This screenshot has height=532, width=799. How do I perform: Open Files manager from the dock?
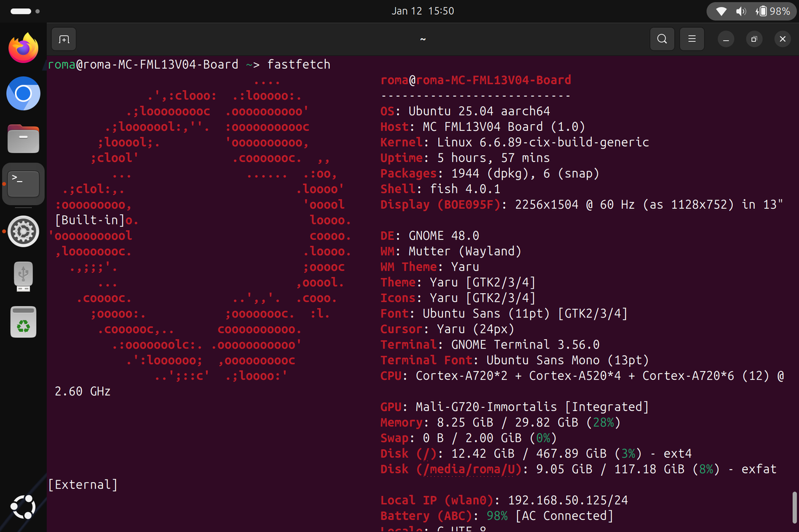pyautogui.click(x=23, y=139)
